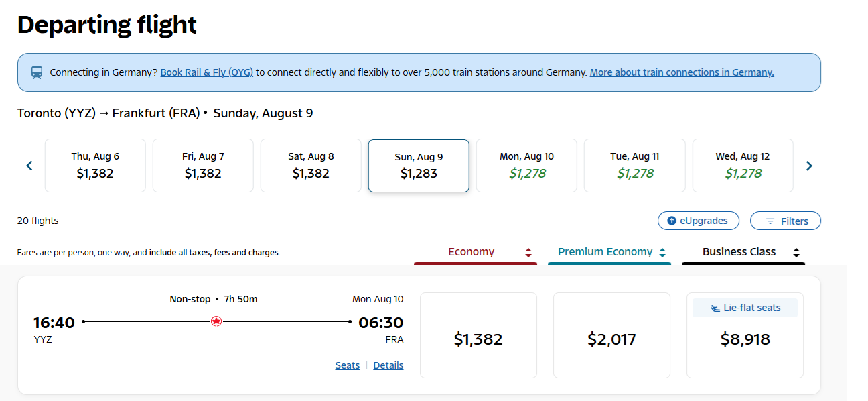This screenshot has width=868, height=401.
Task: Click the eUpgrades arrow icon
Action: (672, 221)
